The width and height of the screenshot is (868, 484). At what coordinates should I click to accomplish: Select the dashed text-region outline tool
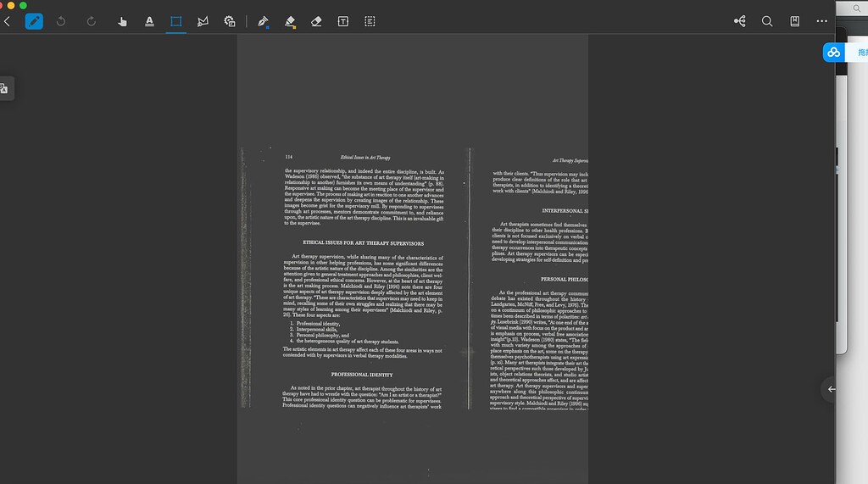tap(370, 21)
